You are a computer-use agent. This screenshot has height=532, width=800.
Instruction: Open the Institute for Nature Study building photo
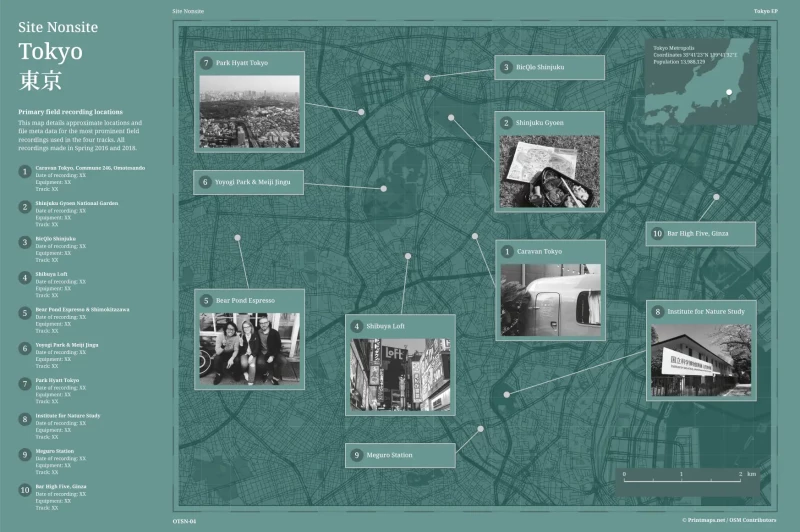(701, 360)
